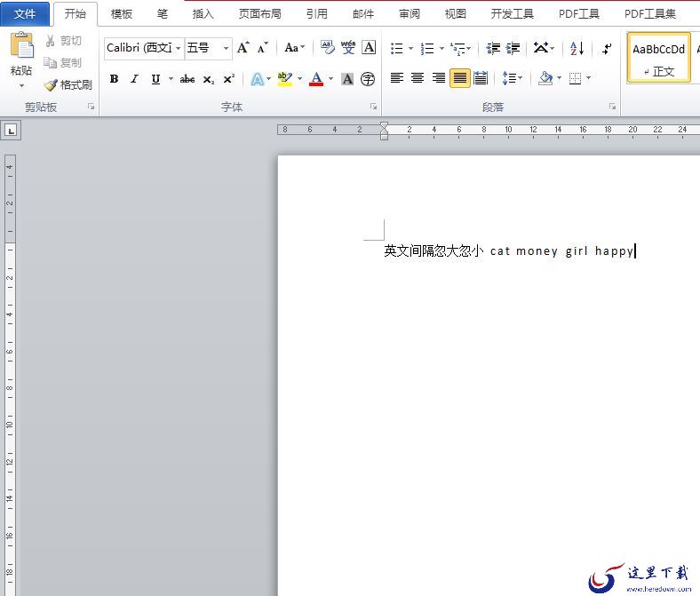This screenshot has height=596, width=700.
Task: Open the Clipboard (剪贴板) pane launcher
Action: coord(91,107)
